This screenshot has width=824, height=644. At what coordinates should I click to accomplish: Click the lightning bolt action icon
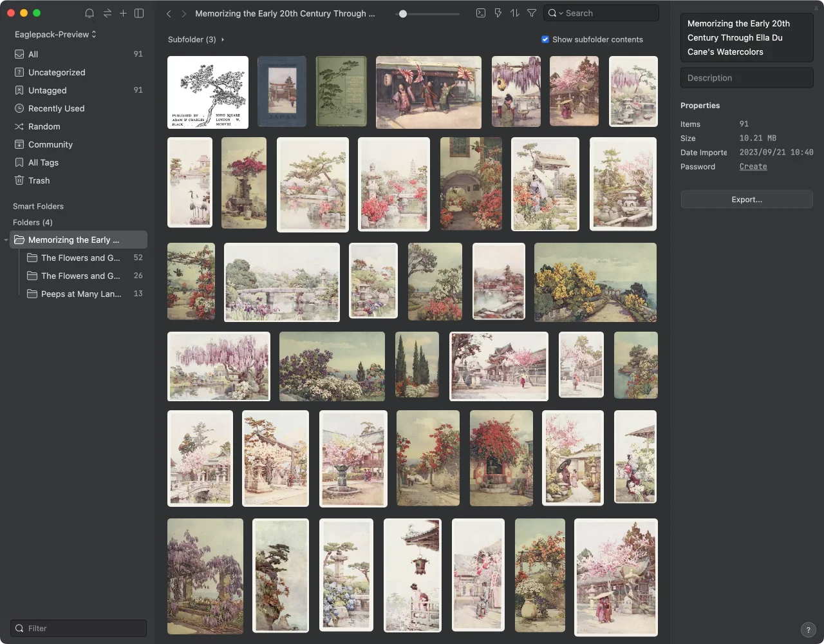(x=498, y=13)
